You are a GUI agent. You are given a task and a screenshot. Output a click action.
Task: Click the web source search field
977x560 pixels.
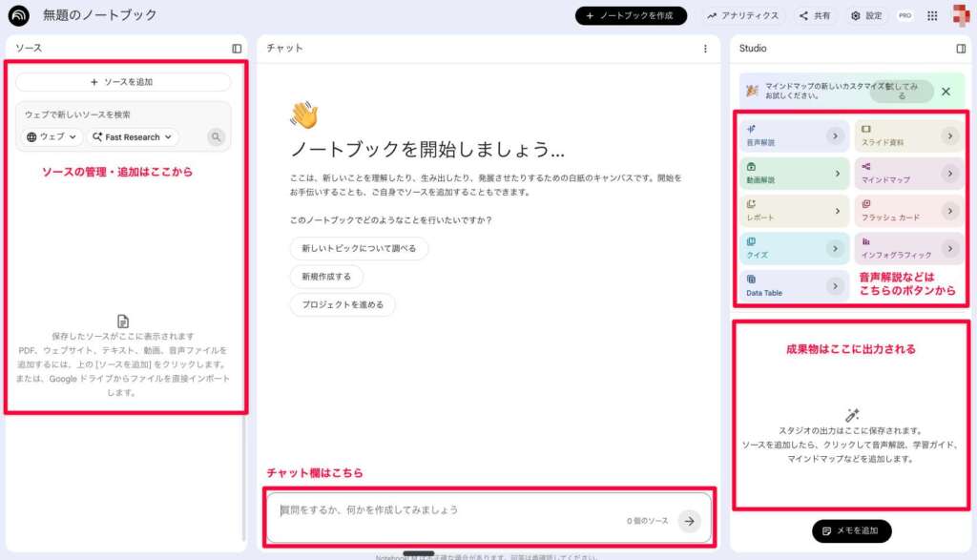(x=123, y=114)
